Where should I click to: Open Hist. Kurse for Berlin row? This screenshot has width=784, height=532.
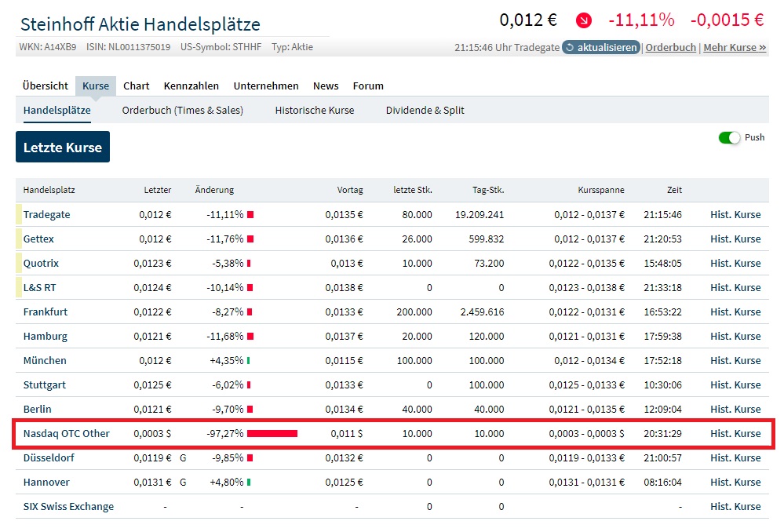[x=735, y=410]
